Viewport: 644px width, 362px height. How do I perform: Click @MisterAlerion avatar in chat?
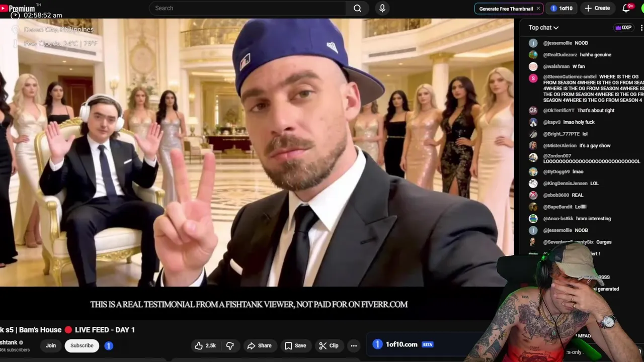point(533,145)
